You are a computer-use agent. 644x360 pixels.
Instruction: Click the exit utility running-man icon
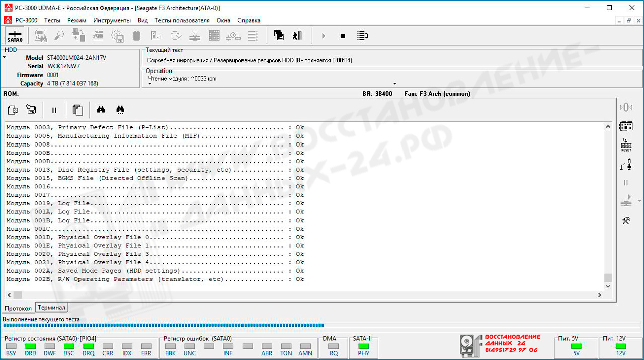pyautogui.click(x=297, y=35)
